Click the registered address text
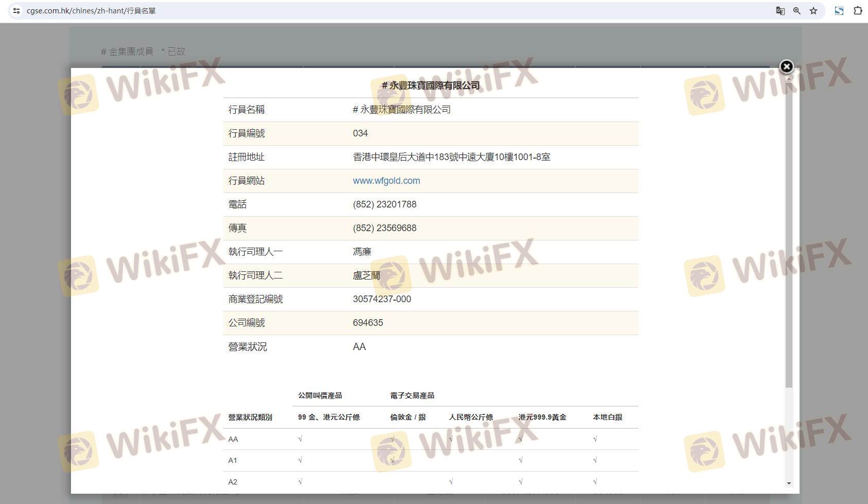868x504 pixels. click(452, 157)
